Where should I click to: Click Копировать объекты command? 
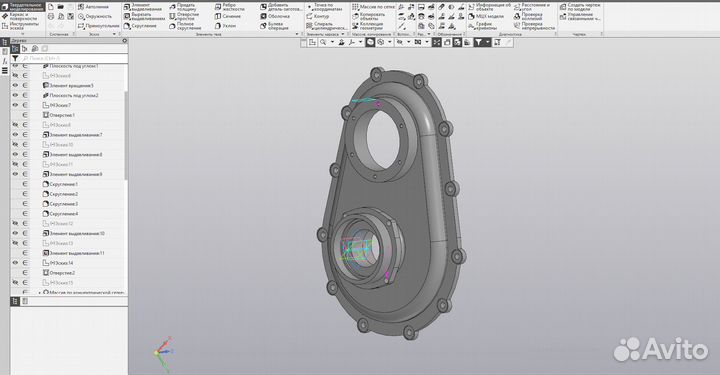pyautogui.click(x=369, y=16)
